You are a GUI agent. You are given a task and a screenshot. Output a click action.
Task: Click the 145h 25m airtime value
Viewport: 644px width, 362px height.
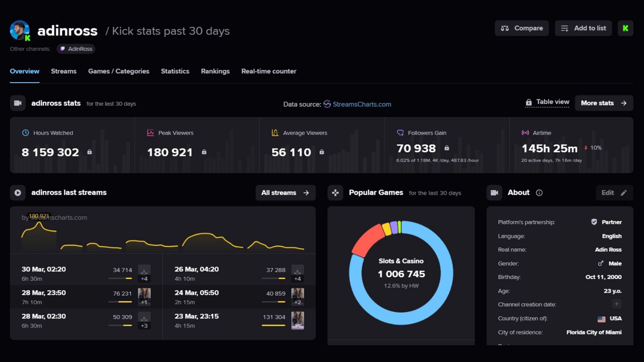coord(549,148)
